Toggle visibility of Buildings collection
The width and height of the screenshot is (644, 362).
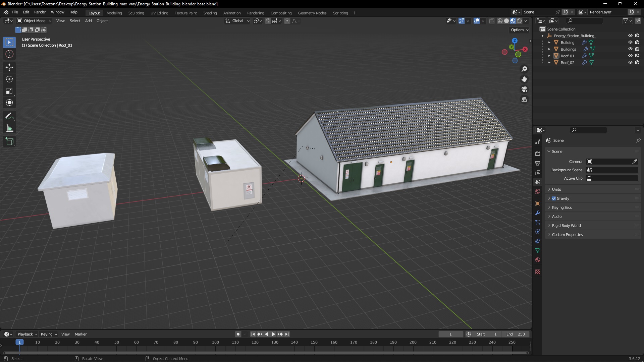(x=629, y=49)
